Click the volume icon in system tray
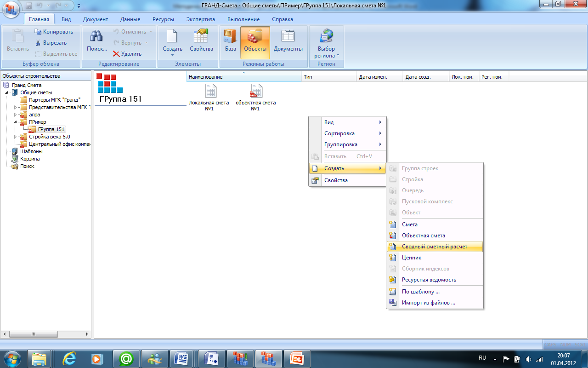 [x=529, y=359]
